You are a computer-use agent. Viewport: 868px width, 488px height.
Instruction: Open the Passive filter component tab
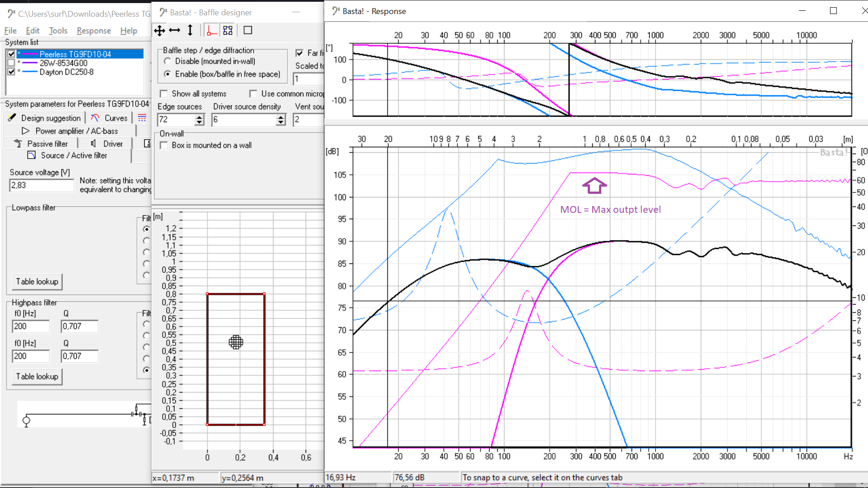(41, 144)
